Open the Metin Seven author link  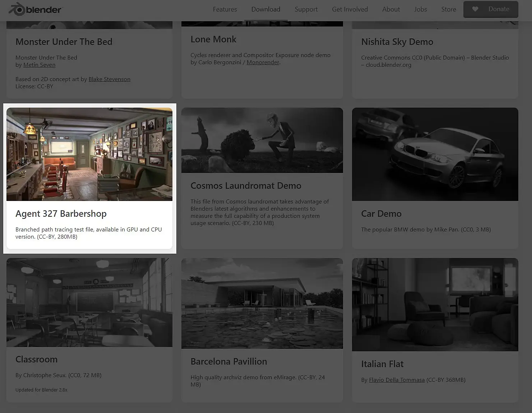click(x=39, y=65)
